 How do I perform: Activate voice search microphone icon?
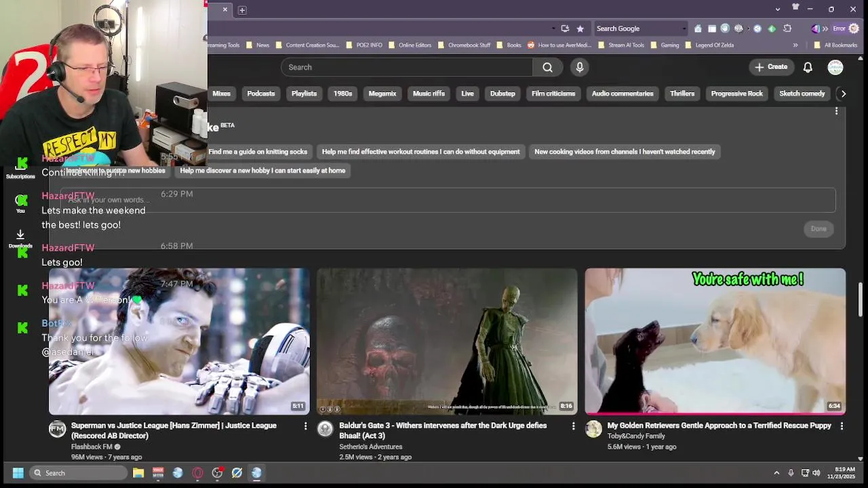579,67
